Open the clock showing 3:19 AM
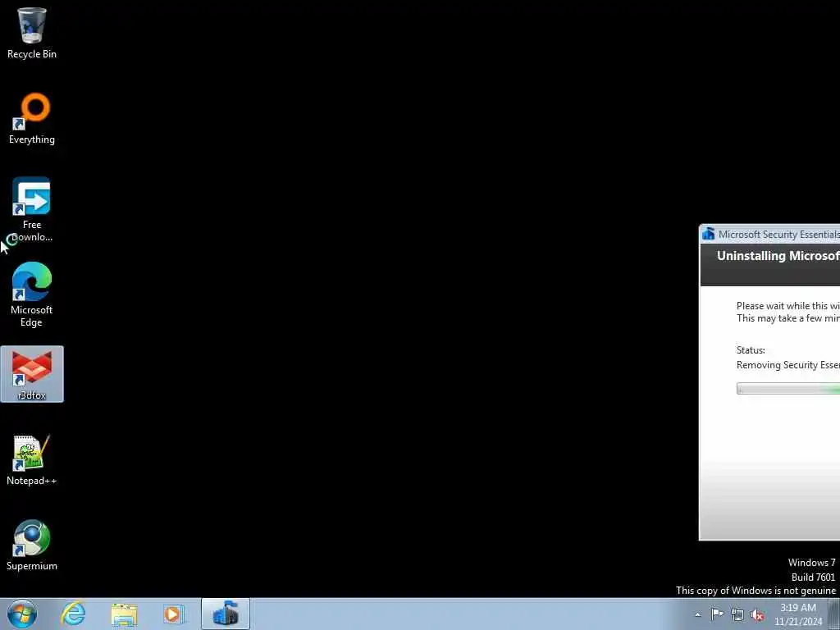The width and height of the screenshot is (840, 630). point(798,614)
